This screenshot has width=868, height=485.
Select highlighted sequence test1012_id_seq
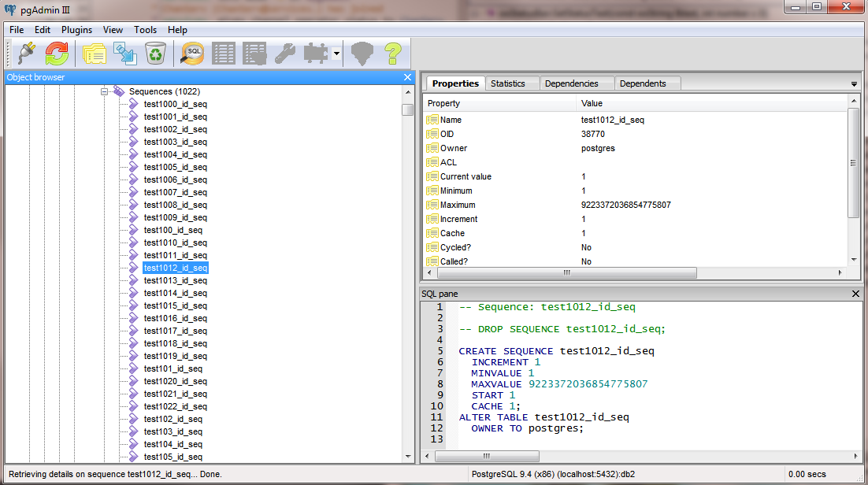(x=176, y=268)
